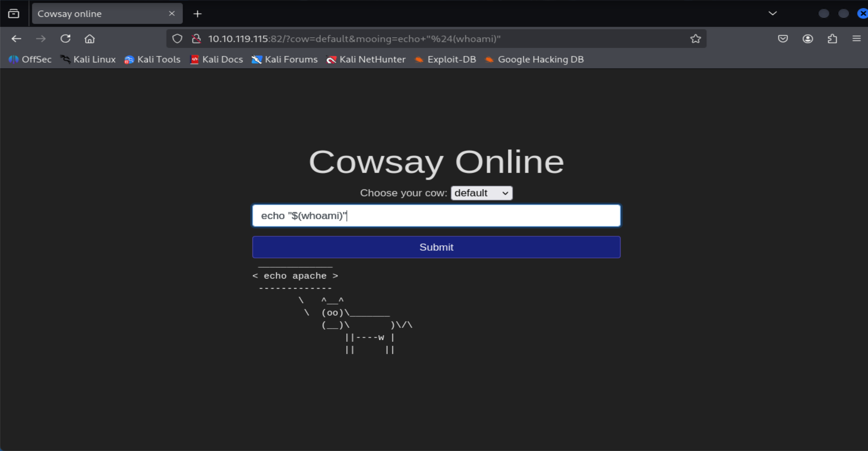
Task: Open the Save to Pocket button
Action: click(783, 39)
